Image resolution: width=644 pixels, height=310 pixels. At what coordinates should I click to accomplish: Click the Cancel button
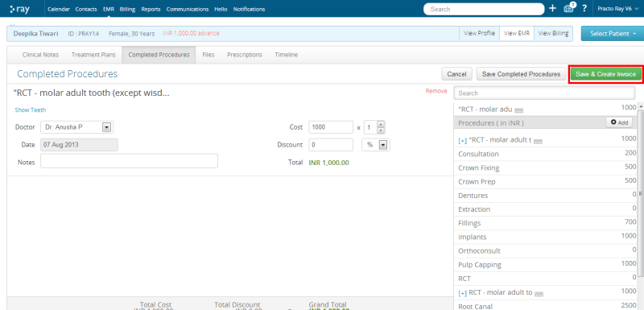[456, 74]
